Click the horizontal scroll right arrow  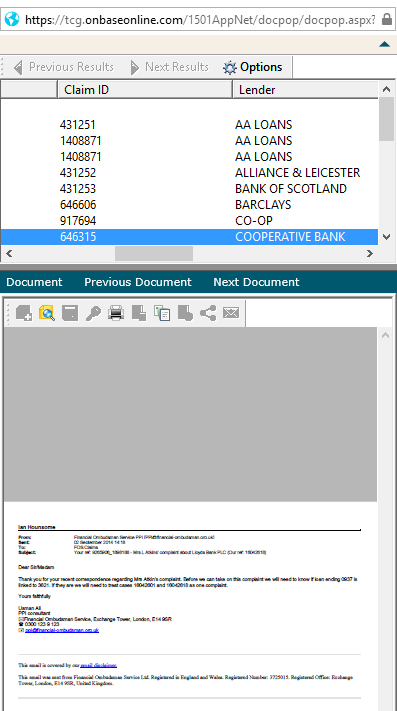click(x=370, y=253)
